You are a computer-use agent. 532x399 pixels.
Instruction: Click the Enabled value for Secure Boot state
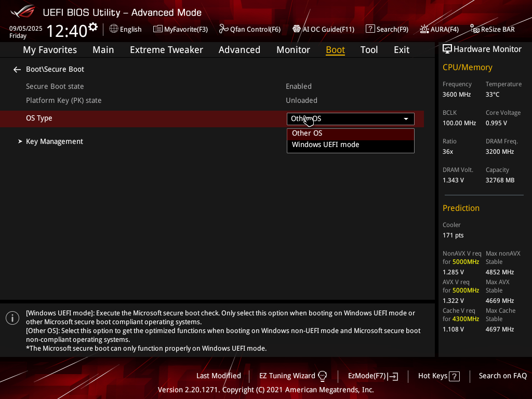[299, 87]
